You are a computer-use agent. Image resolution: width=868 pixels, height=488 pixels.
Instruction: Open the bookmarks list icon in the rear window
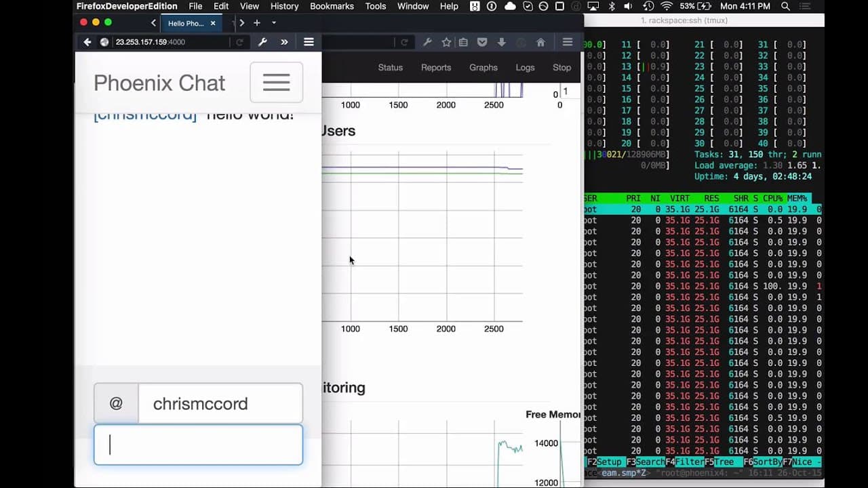tap(463, 42)
